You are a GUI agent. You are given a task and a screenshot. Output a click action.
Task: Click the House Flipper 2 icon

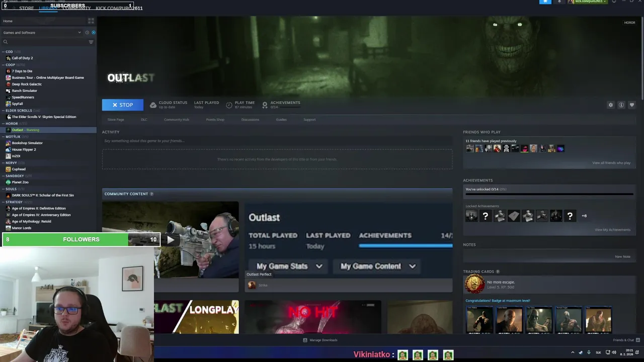pos(8,150)
